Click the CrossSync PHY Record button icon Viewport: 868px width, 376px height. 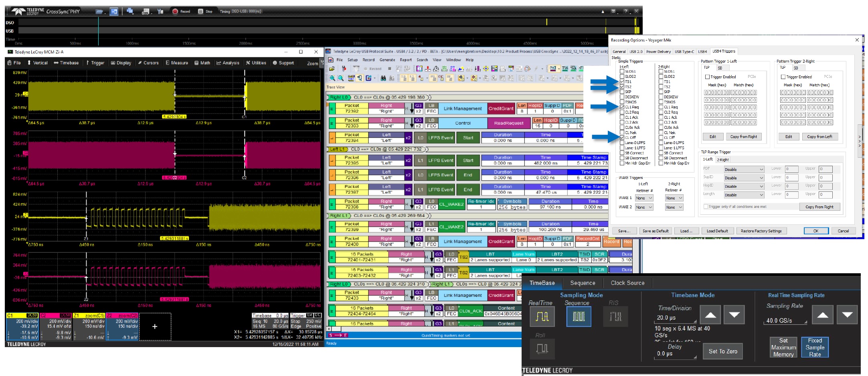(175, 11)
